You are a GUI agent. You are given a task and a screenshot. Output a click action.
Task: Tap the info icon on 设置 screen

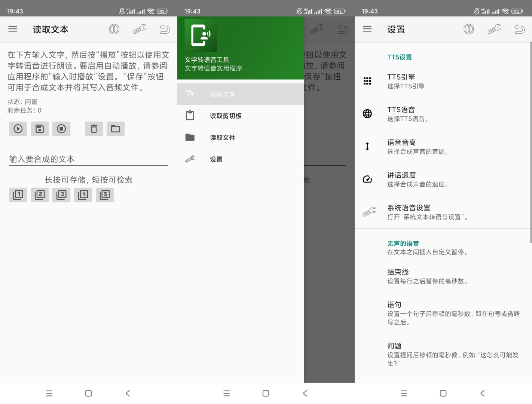click(469, 29)
